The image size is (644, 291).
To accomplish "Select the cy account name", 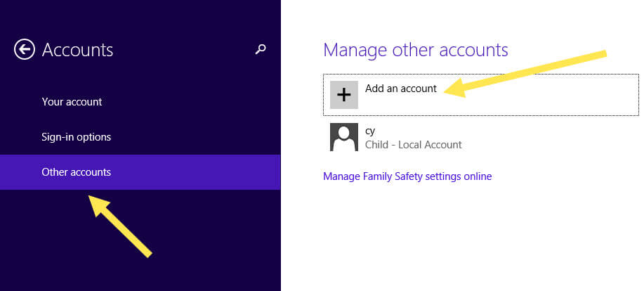I will [x=371, y=131].
